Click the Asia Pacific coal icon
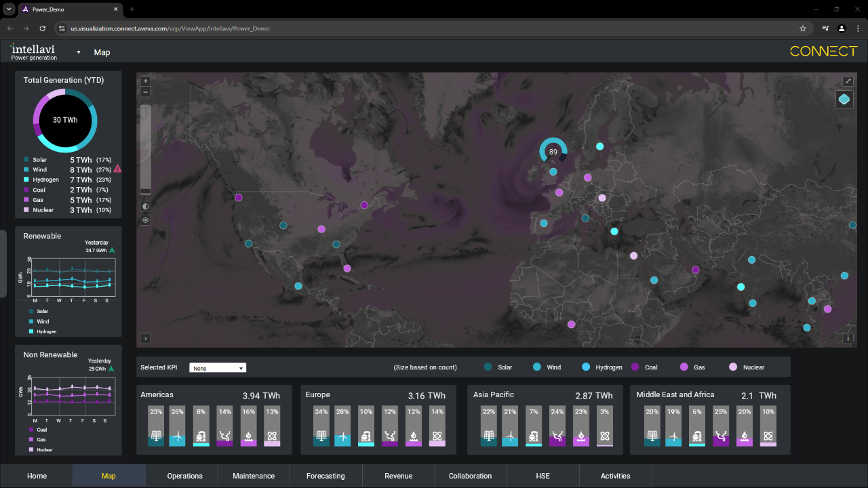This screenshot has height=488, width=868. click(557, 436)
